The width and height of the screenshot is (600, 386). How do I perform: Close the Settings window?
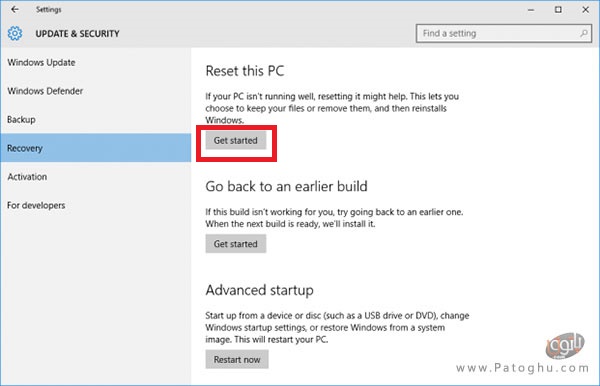585,10
